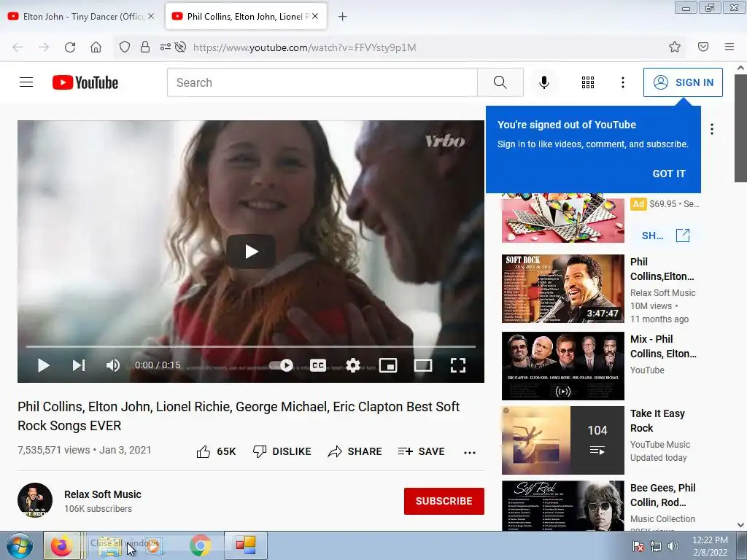Open site permissions icon in address bar
This screenshot has width=747, height=560.
click(165, 47)
